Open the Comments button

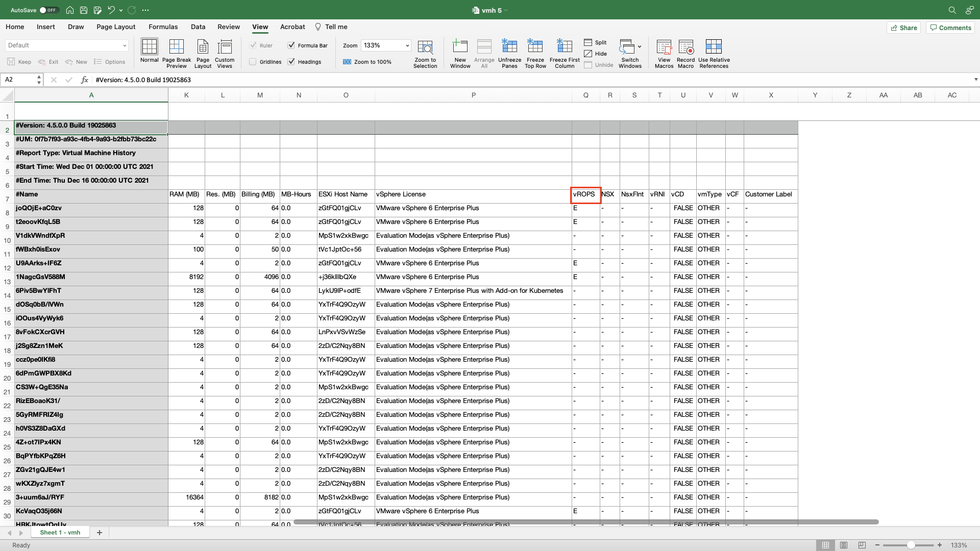(x=950, y=28)
